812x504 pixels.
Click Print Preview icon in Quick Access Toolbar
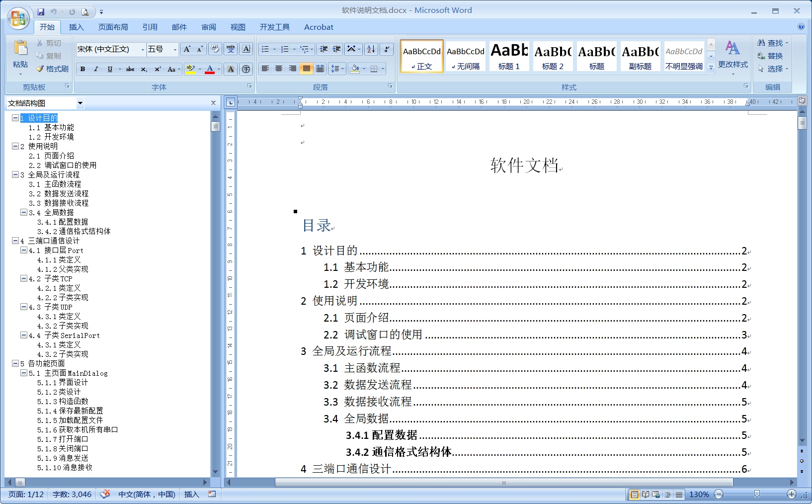tap(85, 11)
